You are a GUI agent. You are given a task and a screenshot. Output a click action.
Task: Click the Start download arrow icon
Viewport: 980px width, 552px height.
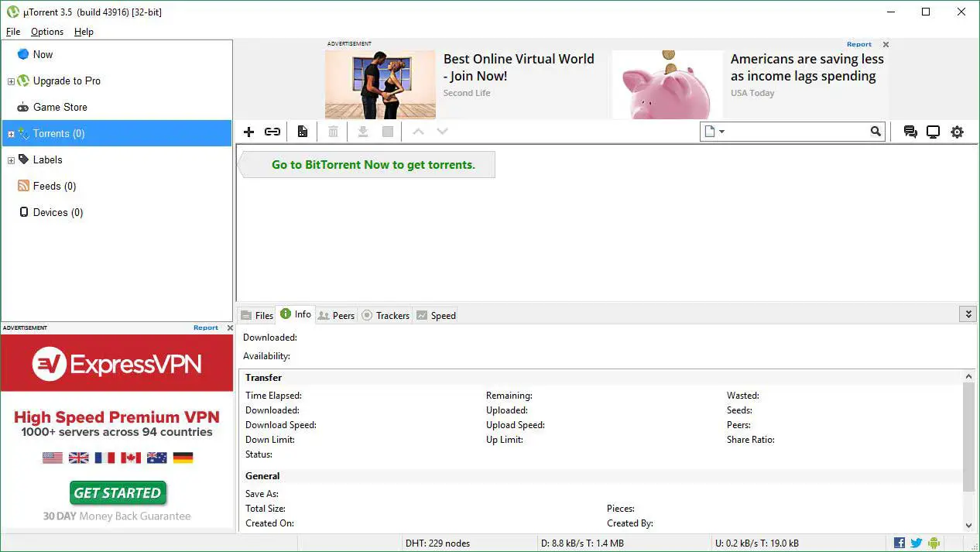point(362,132)
